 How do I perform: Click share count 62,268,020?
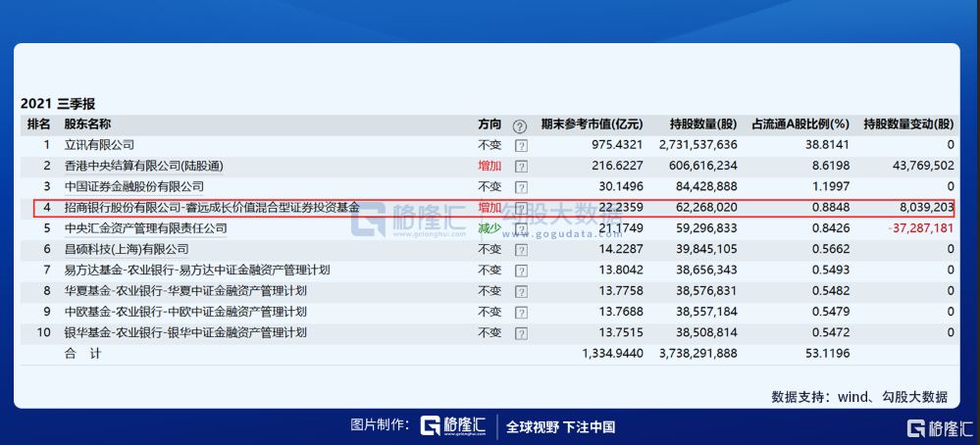tap(707, 207)
